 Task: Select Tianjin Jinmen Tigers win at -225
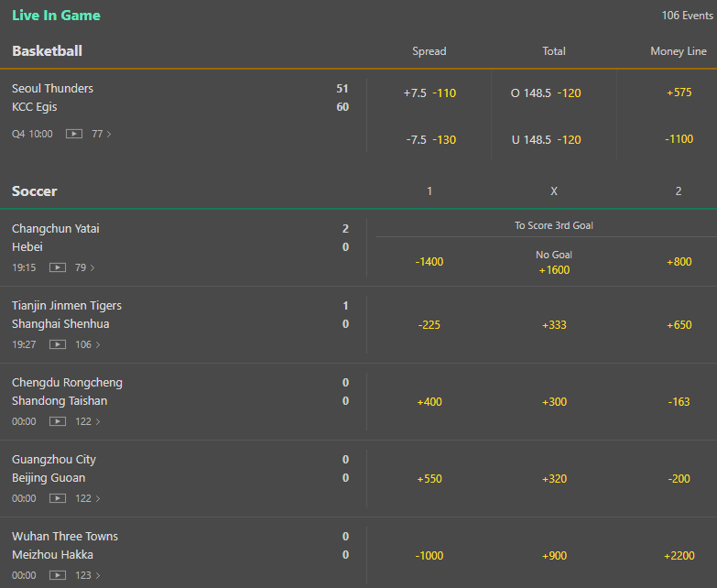pyautogui.click(x=429, y=325)
